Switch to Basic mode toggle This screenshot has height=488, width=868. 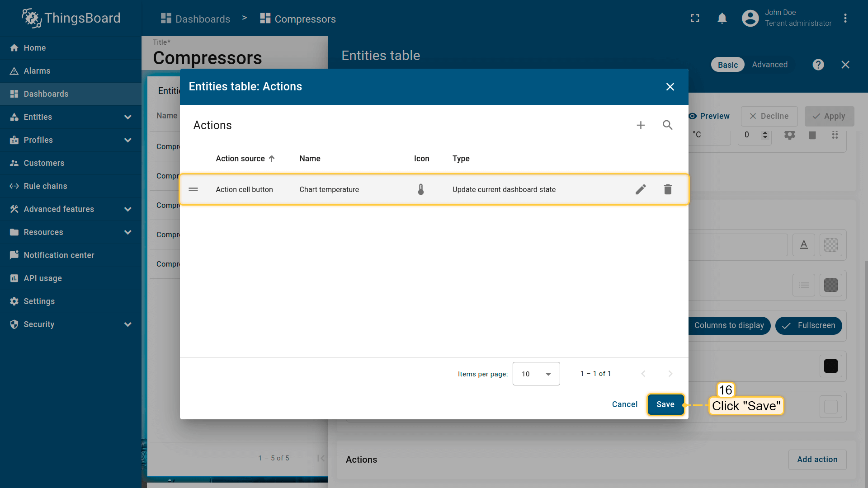(727, 65)
